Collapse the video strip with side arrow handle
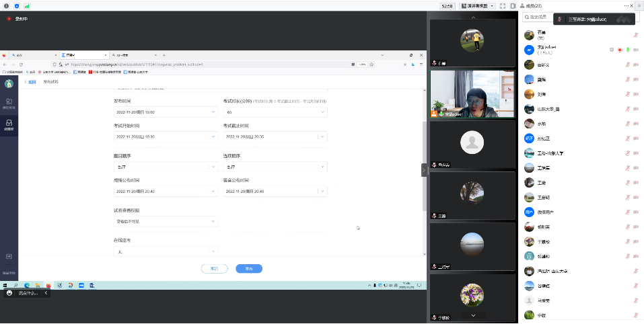The width and height of the screenshot is (644, 324). 424,170
